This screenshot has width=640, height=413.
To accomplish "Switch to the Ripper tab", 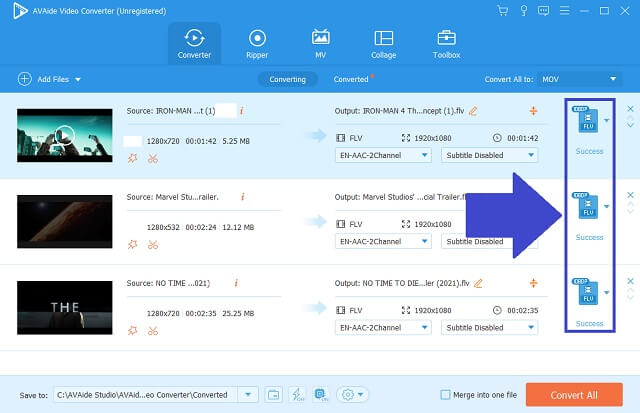I will 257,44.
